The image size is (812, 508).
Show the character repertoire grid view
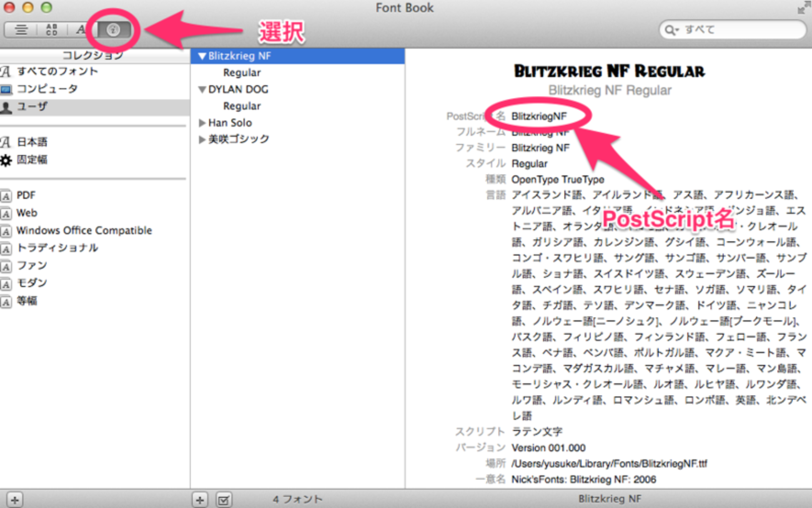[x=52, y=29]
